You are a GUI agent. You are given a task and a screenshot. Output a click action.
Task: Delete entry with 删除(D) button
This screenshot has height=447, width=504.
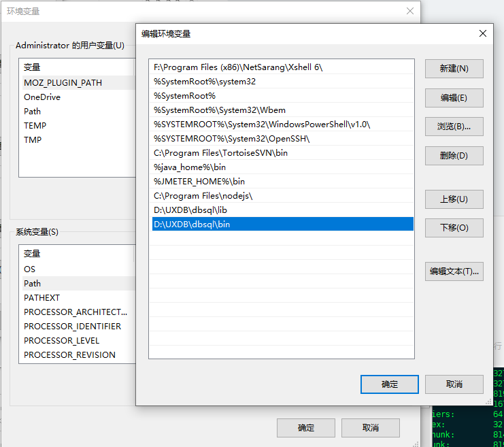454,156
